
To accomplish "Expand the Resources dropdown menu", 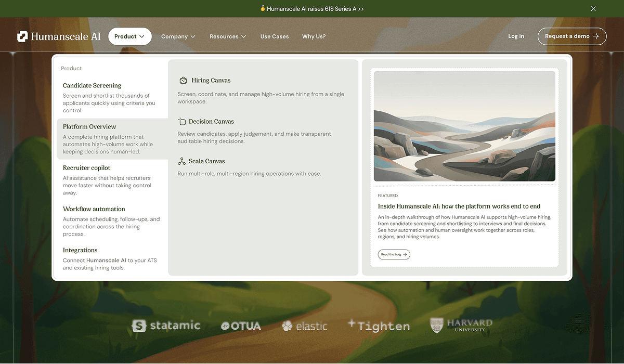I will pos(228,36).
